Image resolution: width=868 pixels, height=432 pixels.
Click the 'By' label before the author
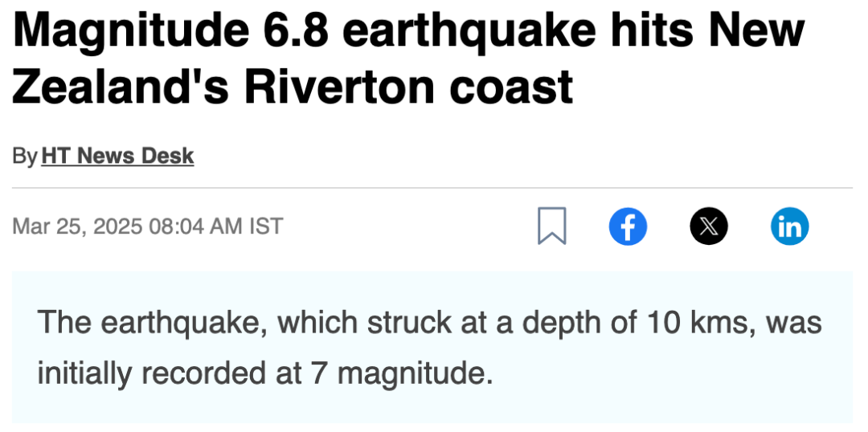click(24, 157)
